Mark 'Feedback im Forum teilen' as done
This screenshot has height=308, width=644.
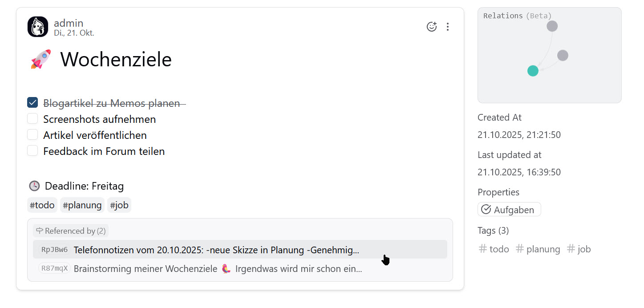tap(32, 151)
